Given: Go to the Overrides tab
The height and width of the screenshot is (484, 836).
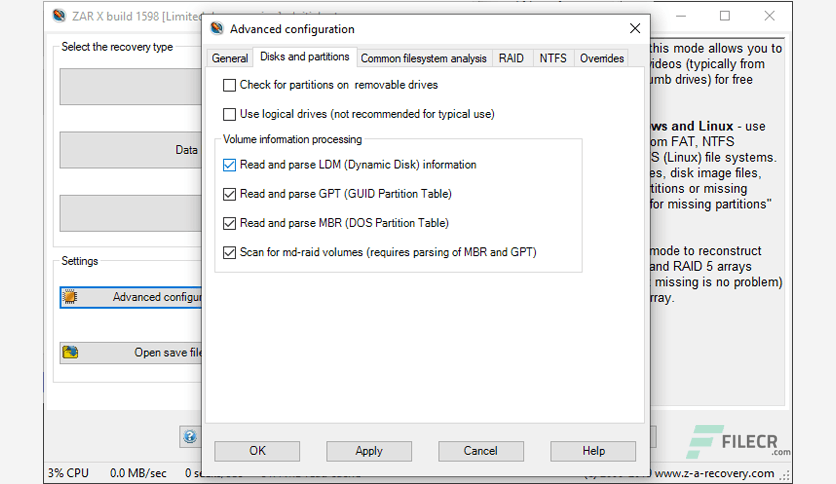Looking at the screenshot, I should tap(601, 58).
